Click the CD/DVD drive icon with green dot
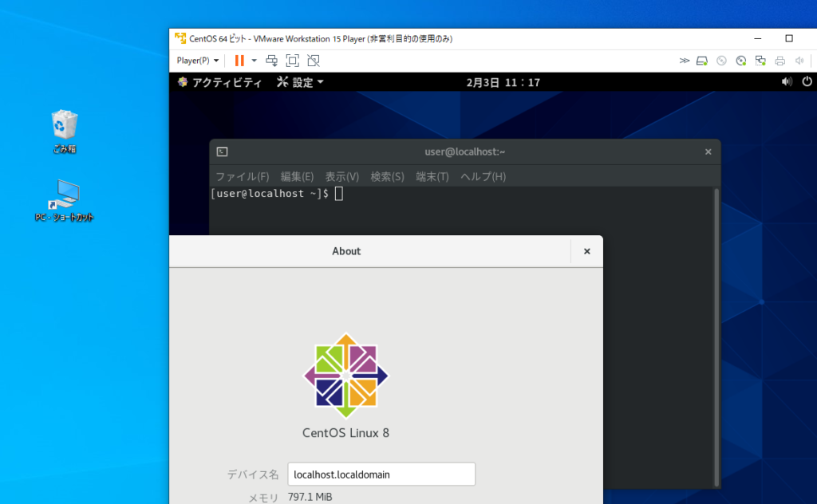Viewport: 817px width, 504px height. click(x=741, y=61)
